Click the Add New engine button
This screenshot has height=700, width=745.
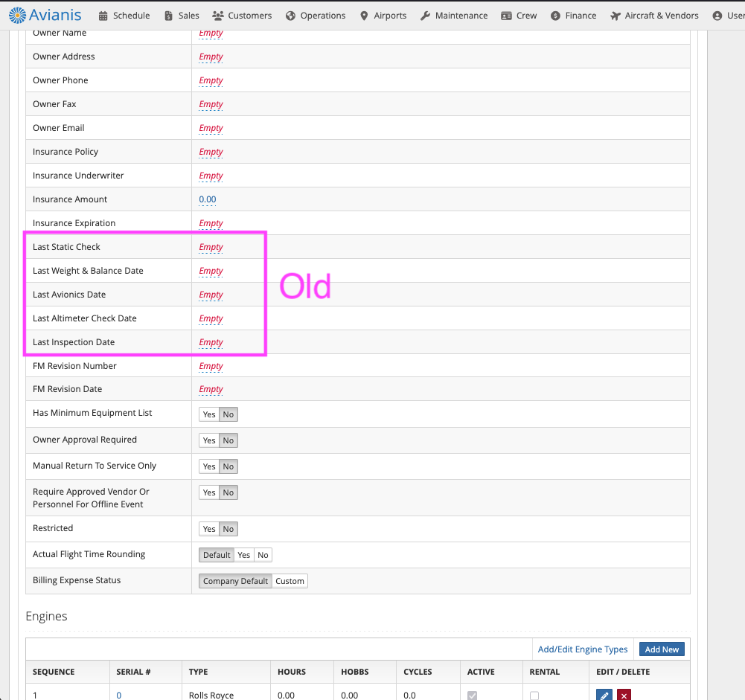click(662, 649)
